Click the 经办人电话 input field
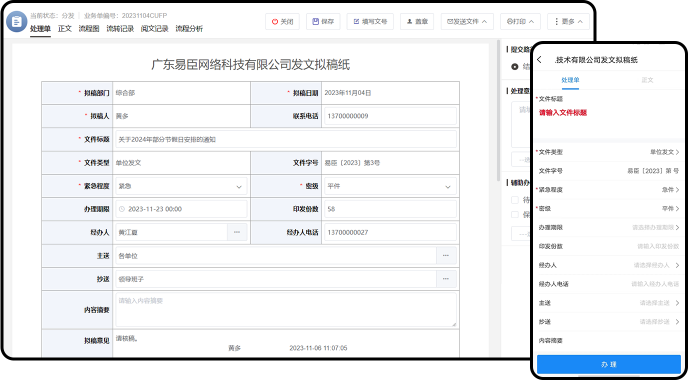 pyautogui.click(x=390, y=232)
